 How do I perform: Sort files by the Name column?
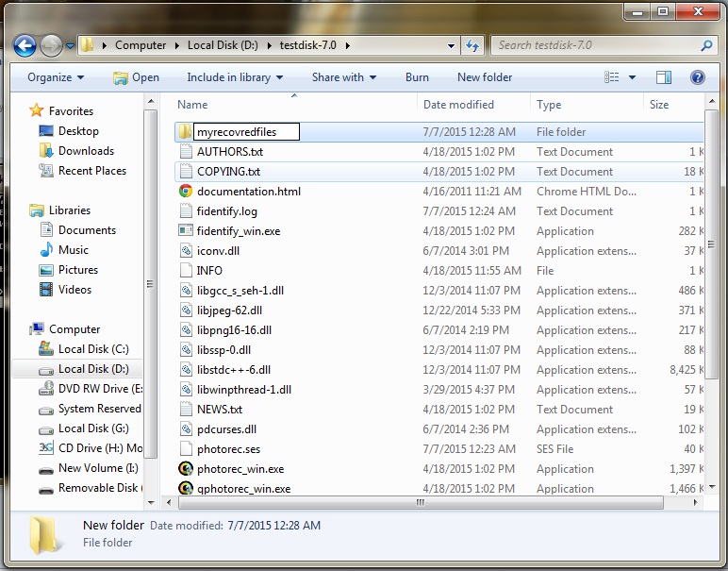(192, 105)
